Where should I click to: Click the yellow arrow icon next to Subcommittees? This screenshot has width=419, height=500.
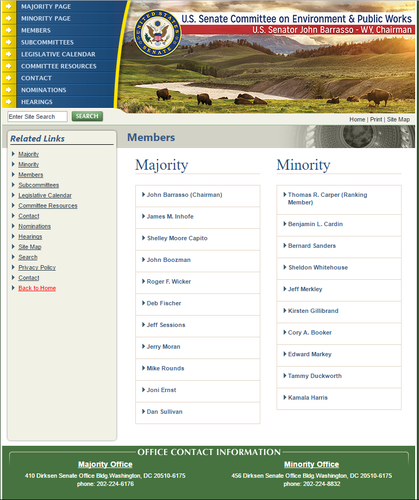pos(9,42)
